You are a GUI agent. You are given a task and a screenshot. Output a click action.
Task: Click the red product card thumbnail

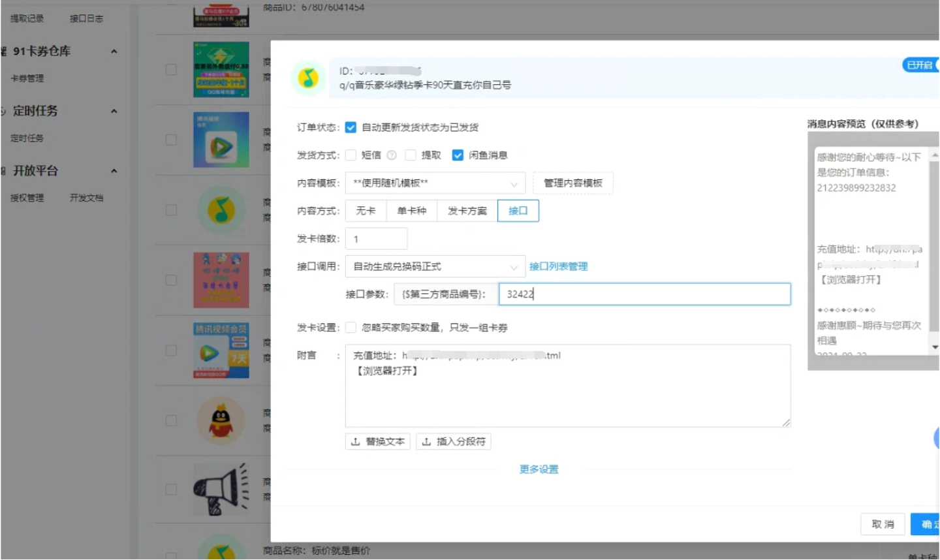[221, 280]
